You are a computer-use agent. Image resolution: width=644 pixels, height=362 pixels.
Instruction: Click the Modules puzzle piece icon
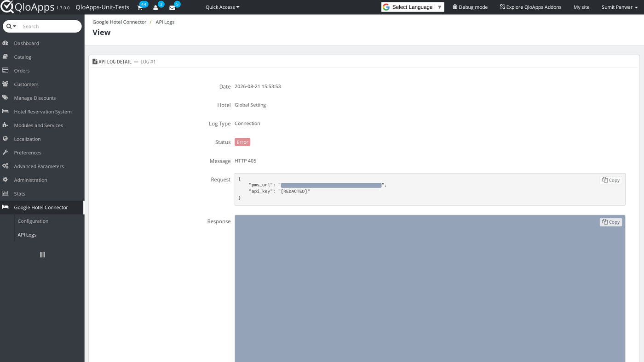pyautogui.click(x=6, y=125)
